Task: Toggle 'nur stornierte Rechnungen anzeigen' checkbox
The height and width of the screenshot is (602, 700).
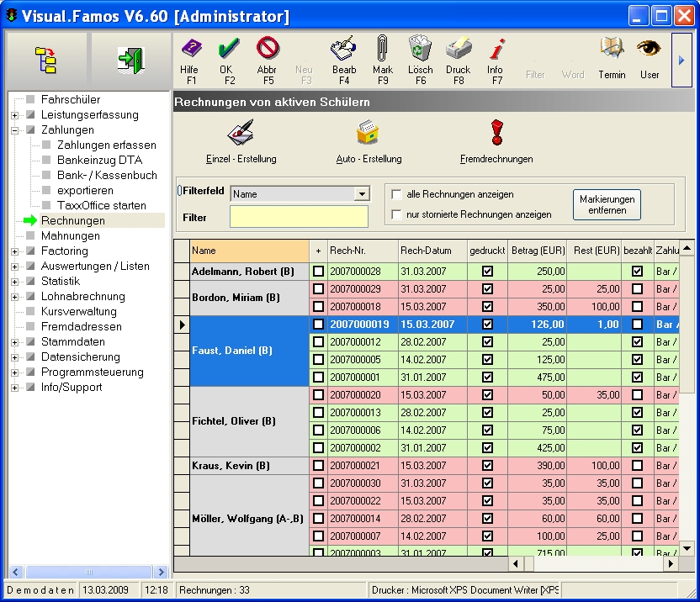Action: [x=396, y=214]
